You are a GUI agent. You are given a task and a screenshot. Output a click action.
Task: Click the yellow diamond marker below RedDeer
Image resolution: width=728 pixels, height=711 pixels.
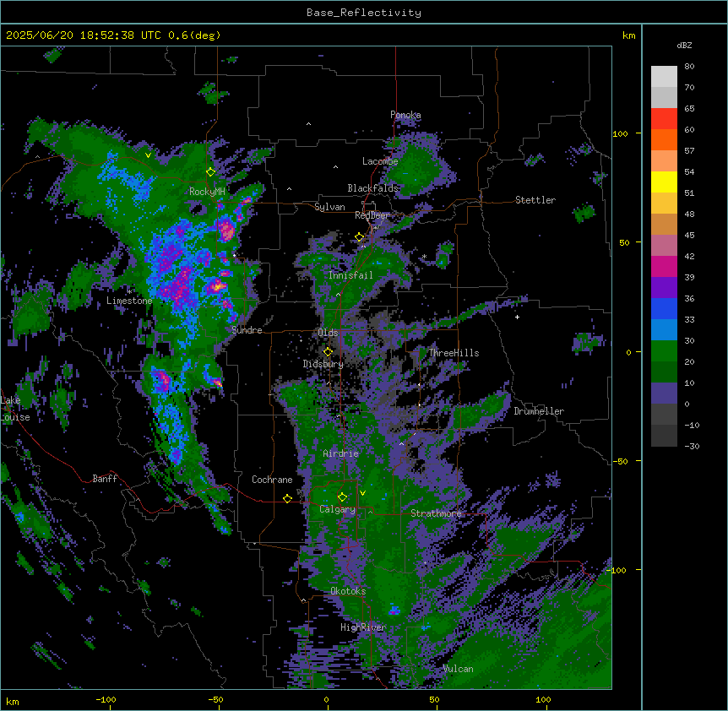click(x=360, y=237)
